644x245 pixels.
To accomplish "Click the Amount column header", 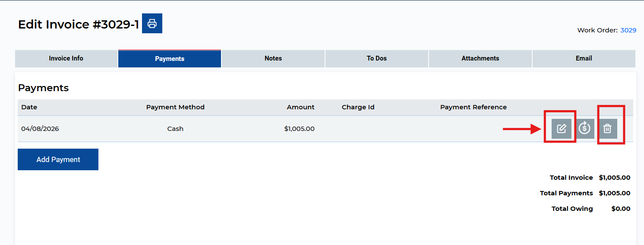I will [300, 107].
